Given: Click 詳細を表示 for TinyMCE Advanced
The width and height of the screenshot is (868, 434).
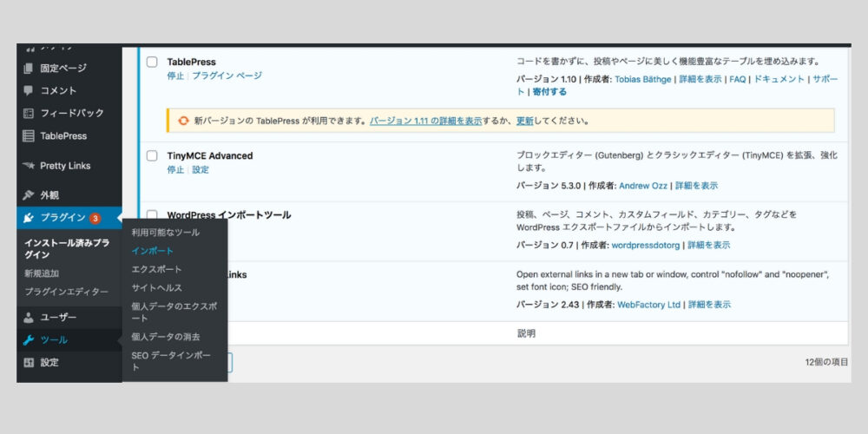Looking at the screenshot, I should click(696, 186).
